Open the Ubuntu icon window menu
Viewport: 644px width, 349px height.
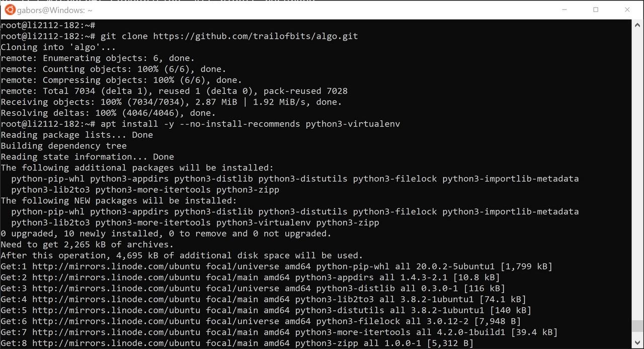tap(10, 10)
